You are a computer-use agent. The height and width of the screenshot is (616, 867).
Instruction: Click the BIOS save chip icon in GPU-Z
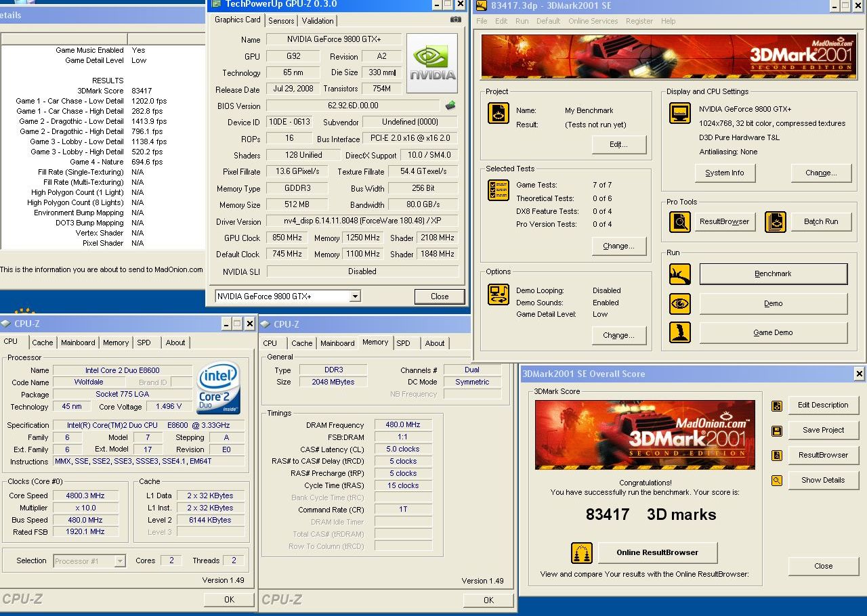click(450, 105)
